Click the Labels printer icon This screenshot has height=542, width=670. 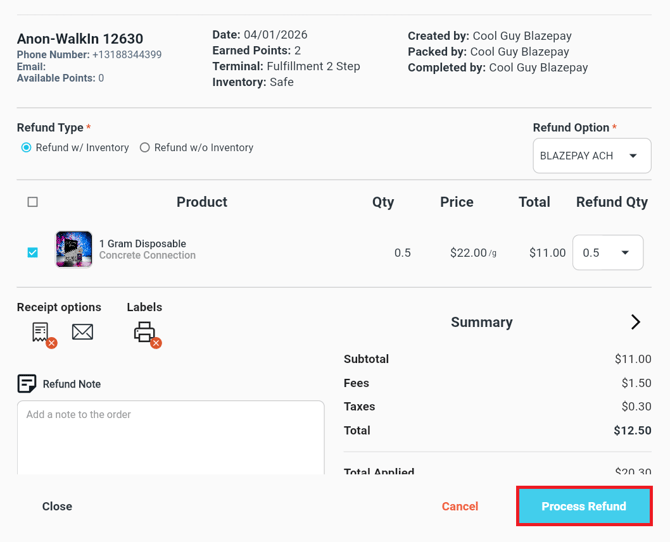(145, 332)
